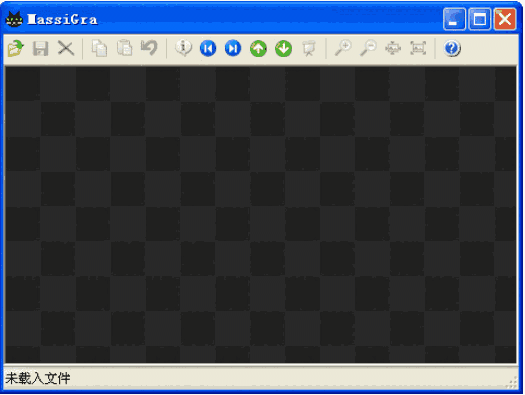
Task: Toggle full screen view icon
Action: pos(418,48)
